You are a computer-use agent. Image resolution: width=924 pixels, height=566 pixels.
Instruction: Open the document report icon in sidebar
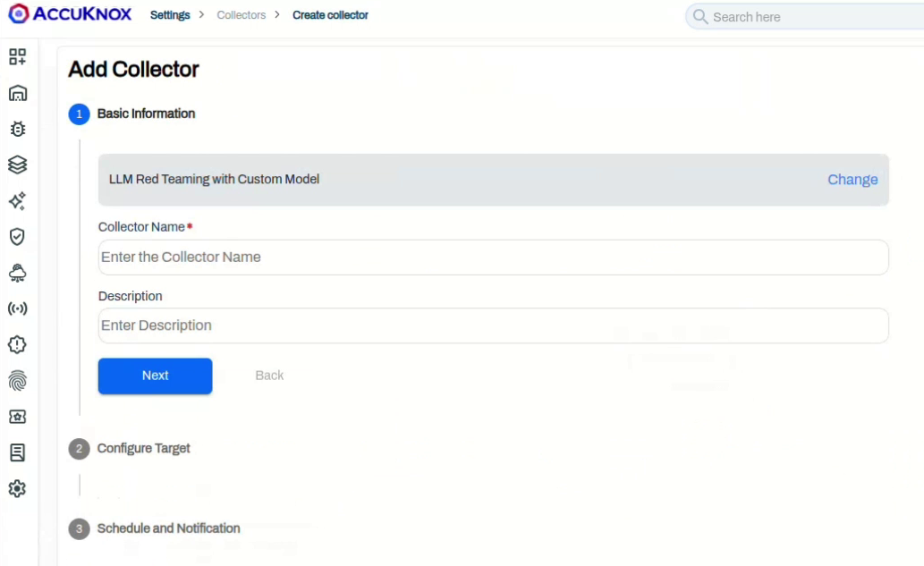(18, 453)
